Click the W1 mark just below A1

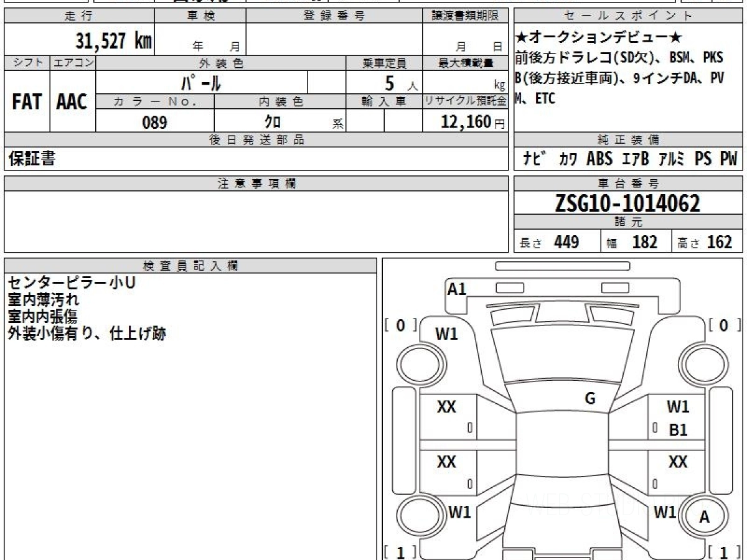point(446,334)
